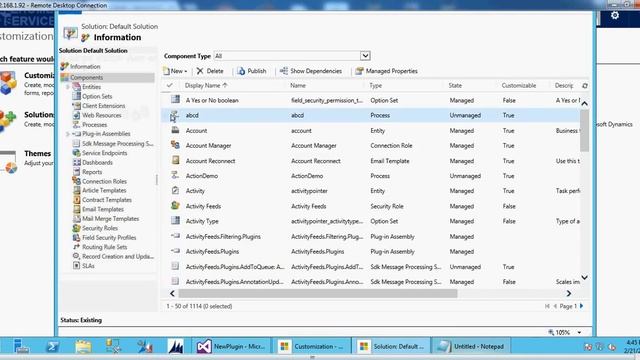The image size is (640, 360).
Task: Click the scroll-down arrow of the grid
Action: (584, 278)
